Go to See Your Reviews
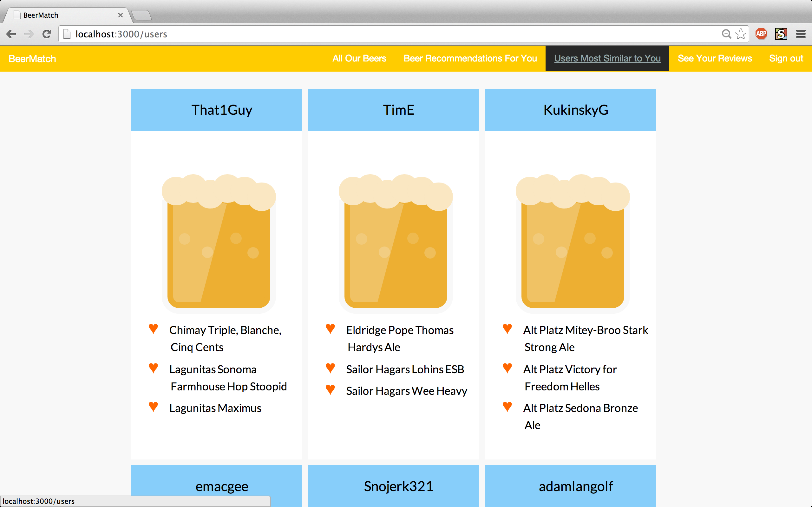This screenshot has height=507, width=812. pos(715,58)
